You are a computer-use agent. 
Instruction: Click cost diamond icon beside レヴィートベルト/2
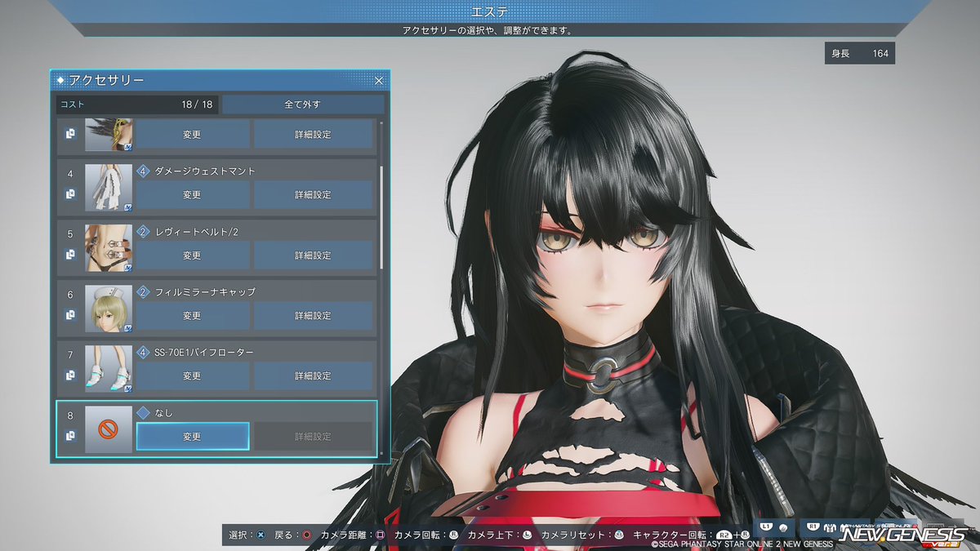click(143, 232)
